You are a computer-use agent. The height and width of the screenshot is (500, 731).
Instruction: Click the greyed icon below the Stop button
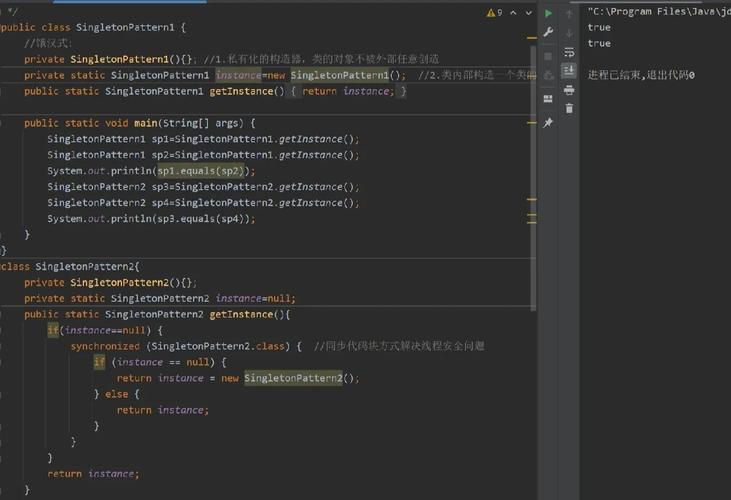click(x=548, y=75)
